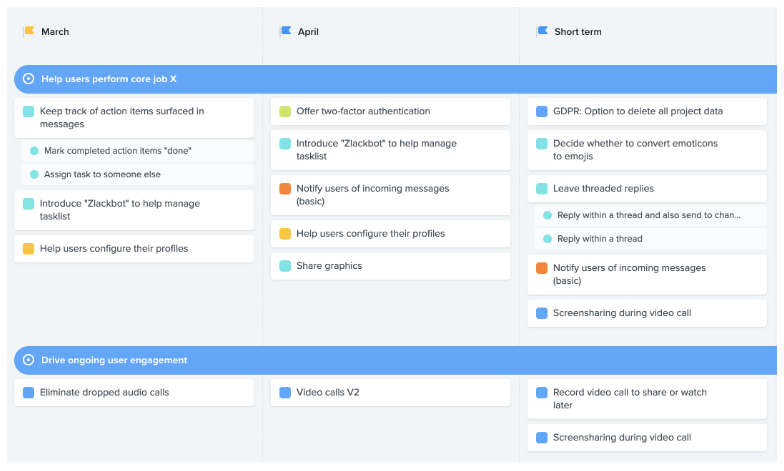Screen dimensions: 784x471
Task: Open Keep track of action items card
Action: [x=134, y=118]
